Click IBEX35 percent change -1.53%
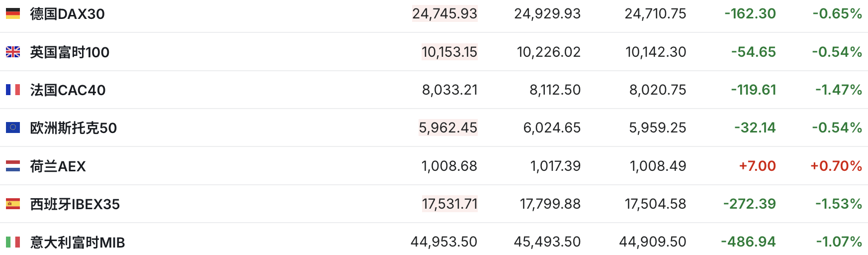 coord(838,204)
